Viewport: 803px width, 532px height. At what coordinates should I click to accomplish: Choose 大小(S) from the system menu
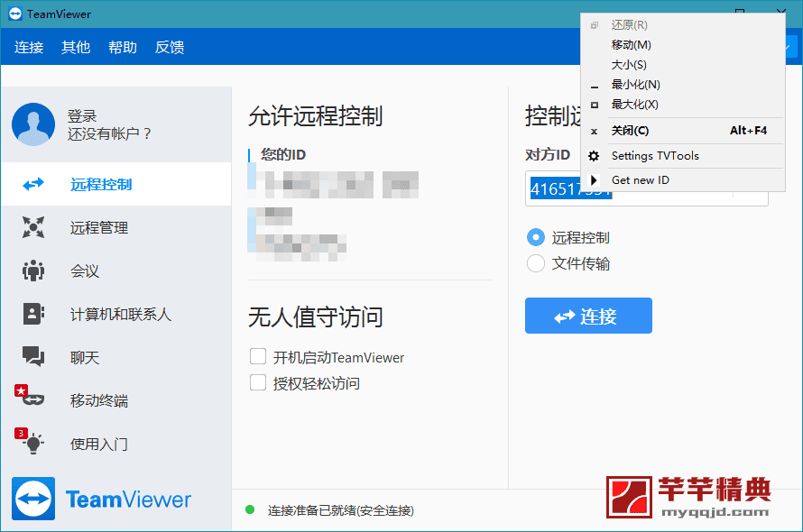coord(683,65)
